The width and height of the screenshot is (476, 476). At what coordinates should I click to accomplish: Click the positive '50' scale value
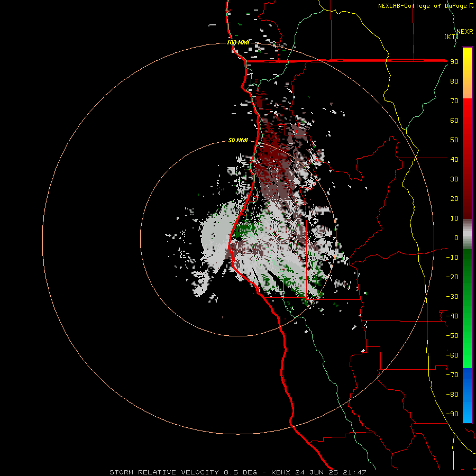(454, 140)
